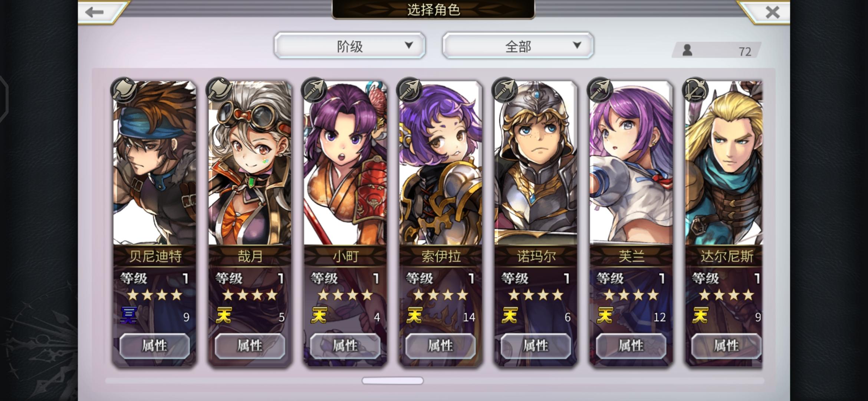
Task: View 属性 of 哉月
Action: pos(250,346)
